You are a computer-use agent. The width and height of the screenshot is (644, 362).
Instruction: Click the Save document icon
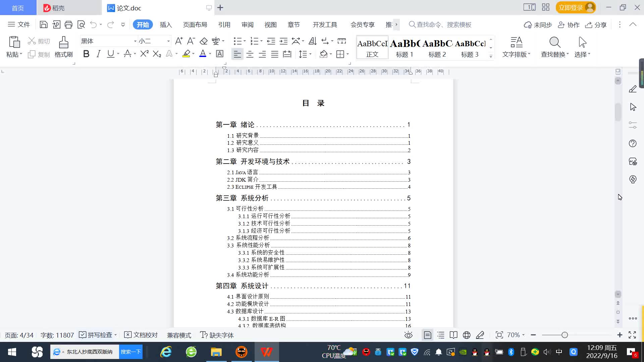pyautogui.click(x=44, y=24)
